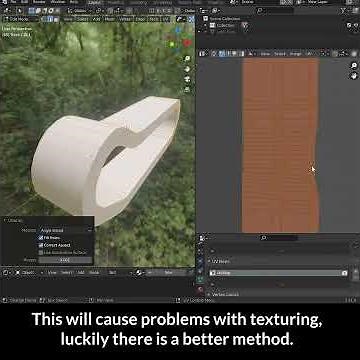The width and height of the screenshot is (360, 360).
Task: Open the outliner filter dropdown
Action: point(345,11)
